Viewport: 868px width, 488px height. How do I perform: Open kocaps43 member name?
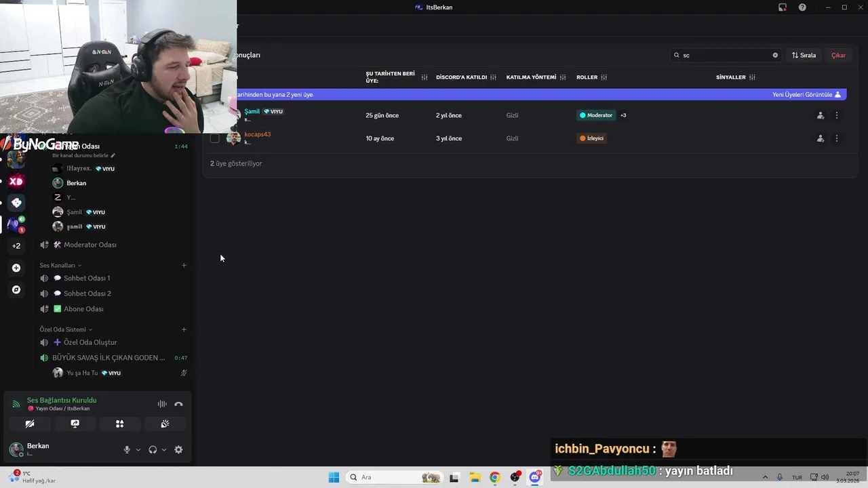(257, 134)
